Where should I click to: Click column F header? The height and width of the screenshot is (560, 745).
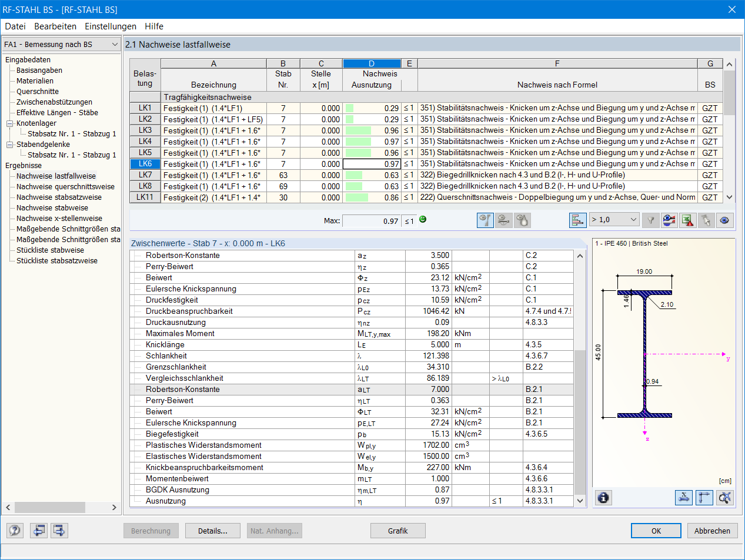[x=557, y=63]
